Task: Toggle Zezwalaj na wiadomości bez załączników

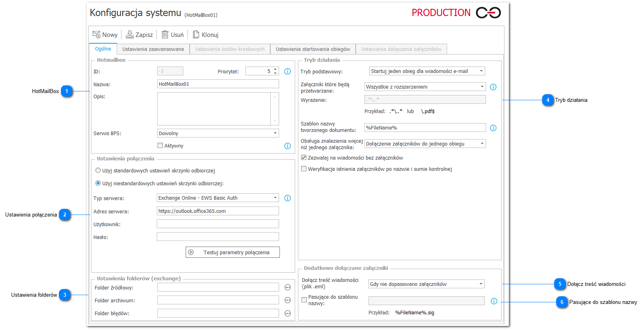Action: coord(304,158)
